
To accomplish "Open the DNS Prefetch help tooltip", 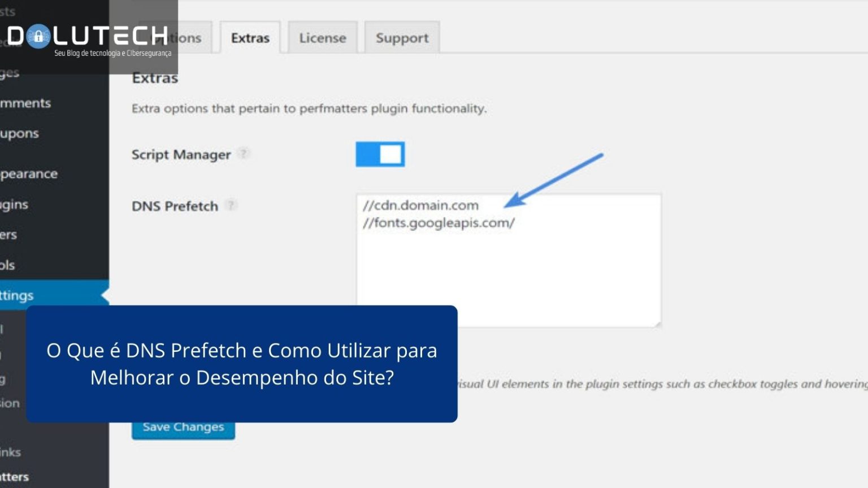I will click(x=231, y=206).
